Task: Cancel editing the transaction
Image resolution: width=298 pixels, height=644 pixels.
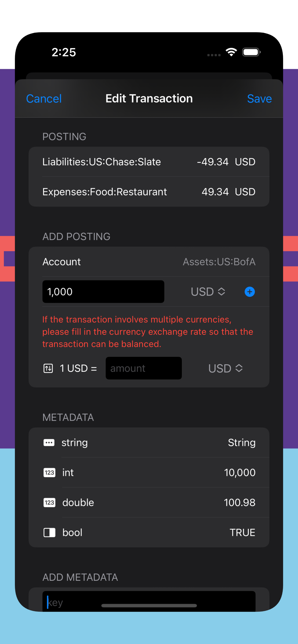Action: 44,98
